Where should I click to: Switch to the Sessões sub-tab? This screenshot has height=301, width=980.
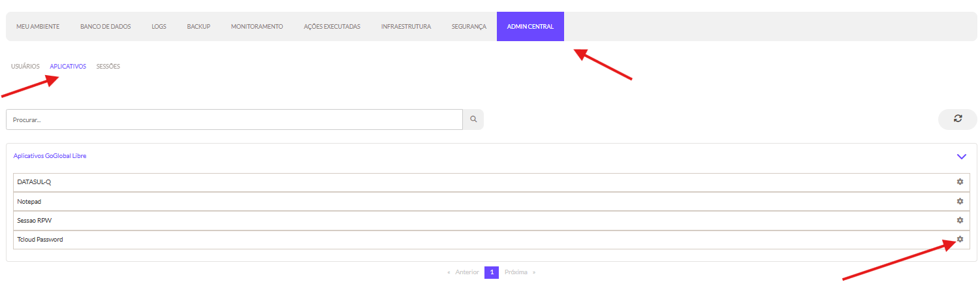[108, 67]
